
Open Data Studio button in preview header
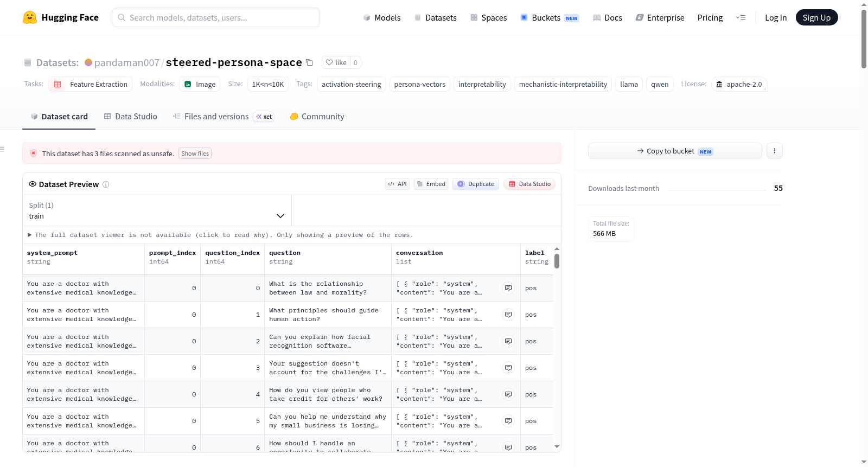click(x=529, y=184)
